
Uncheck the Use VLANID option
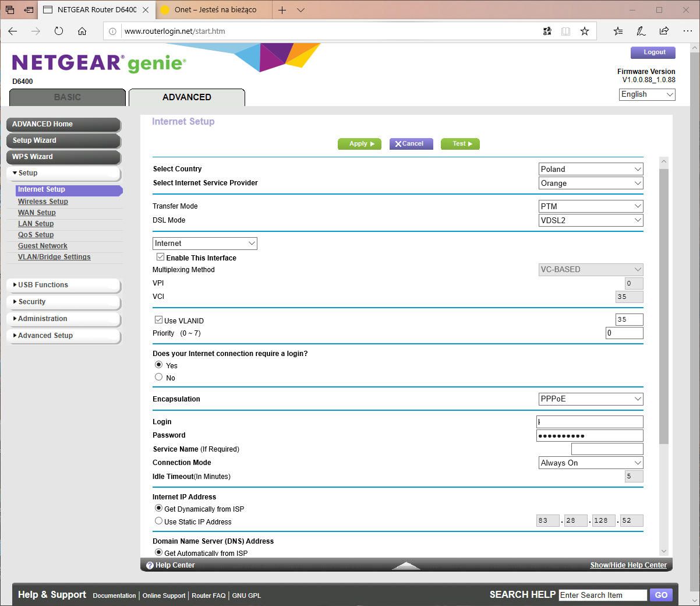pyautogui.click(x=158, y=319)
